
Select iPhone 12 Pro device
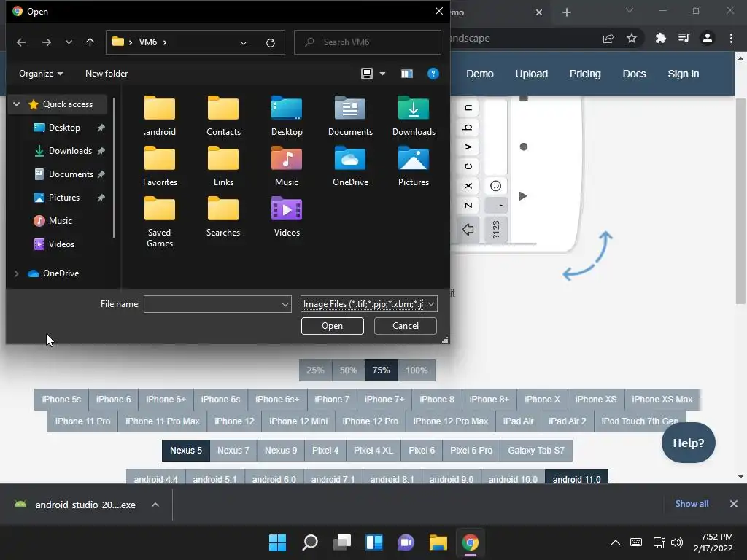(370, 421)
